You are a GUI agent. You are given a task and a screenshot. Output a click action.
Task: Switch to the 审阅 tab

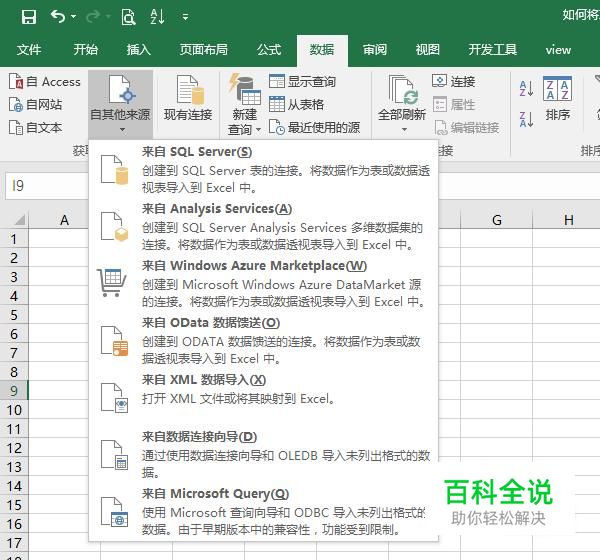[375, 50]
